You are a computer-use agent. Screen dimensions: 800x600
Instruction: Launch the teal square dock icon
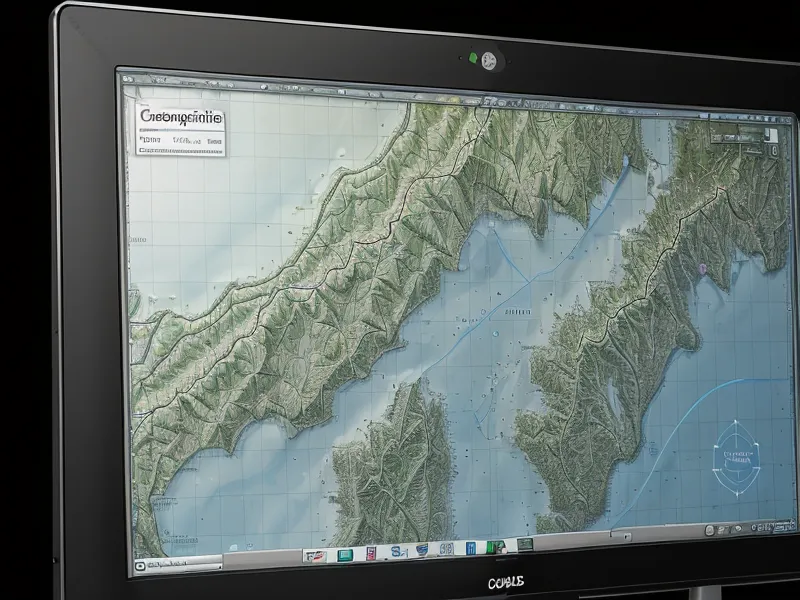point(345,555)
